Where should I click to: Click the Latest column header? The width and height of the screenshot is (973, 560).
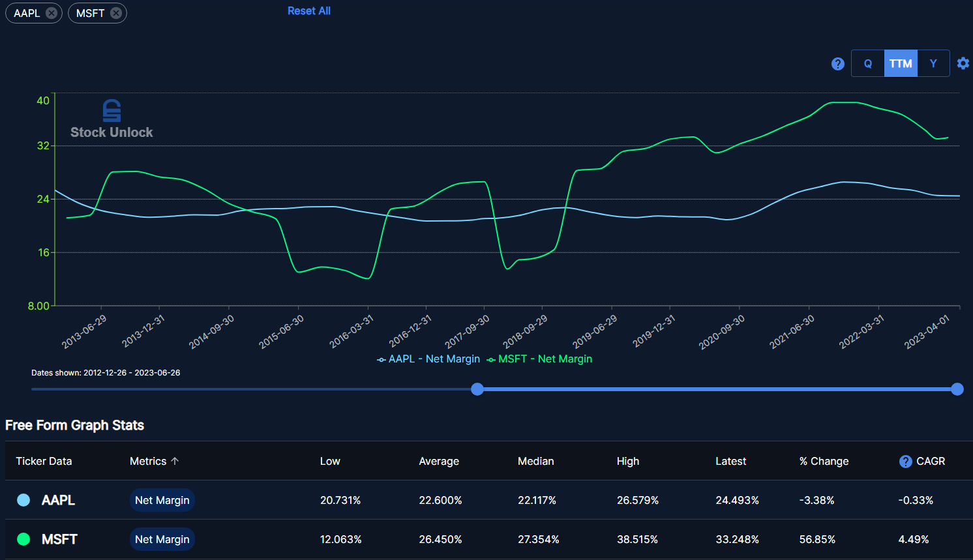[x=730, y=461]
